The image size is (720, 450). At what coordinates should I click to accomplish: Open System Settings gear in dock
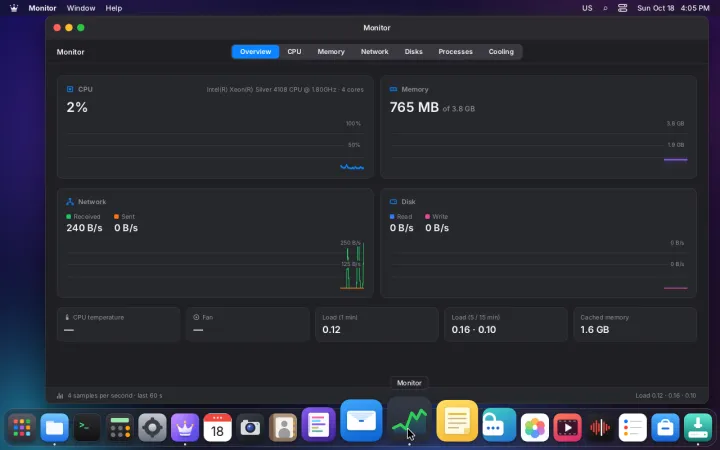152,428
